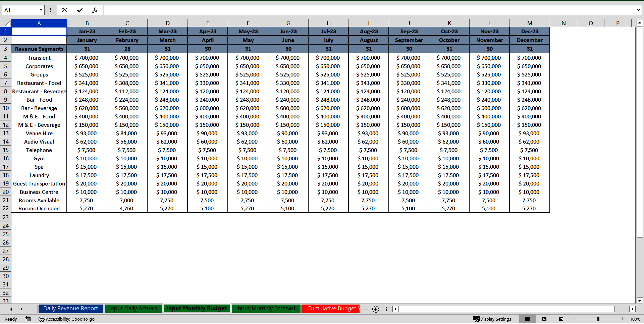This screenshot has width=644, height=324.
Task: Select Feb-23 Bar - Beverage value $560,000
Action: coord(127,108)
